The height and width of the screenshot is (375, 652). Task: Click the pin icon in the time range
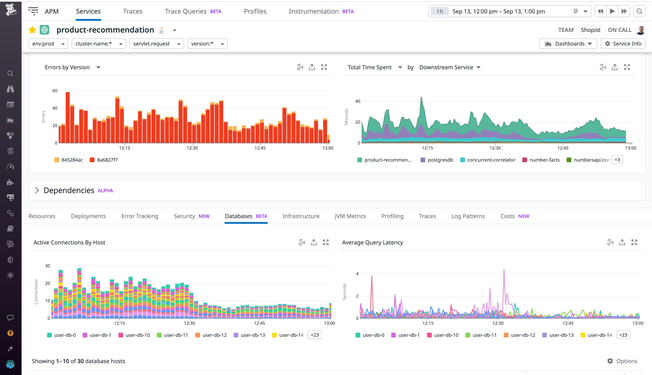point(575,11)
